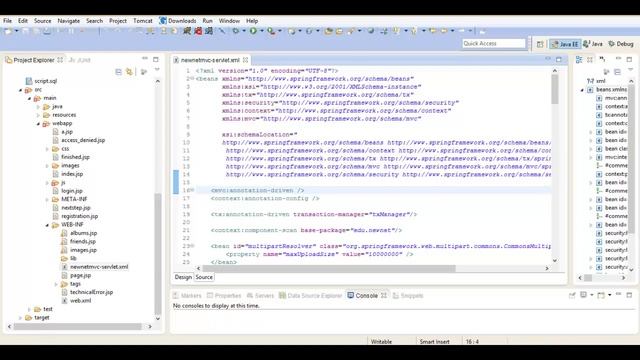640x360 pixels.
Task: Stop Tomcat with the red cat icon
Action: click(198, 31)
